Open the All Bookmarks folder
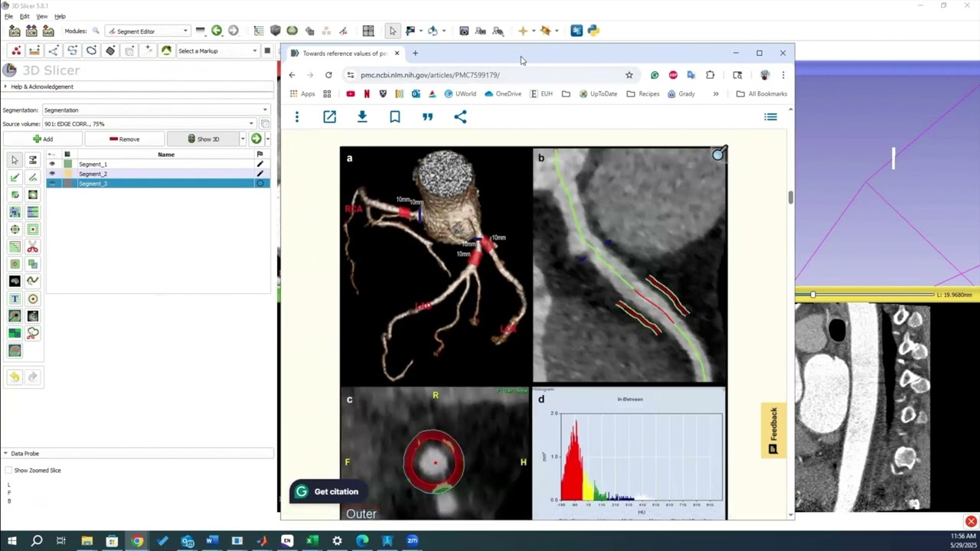 pyautogui.click(x=761, y=93)
